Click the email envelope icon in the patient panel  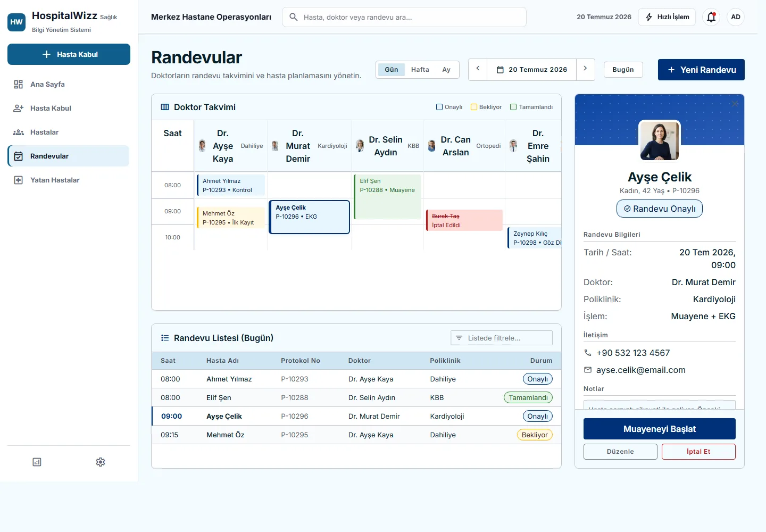[588, 370]
